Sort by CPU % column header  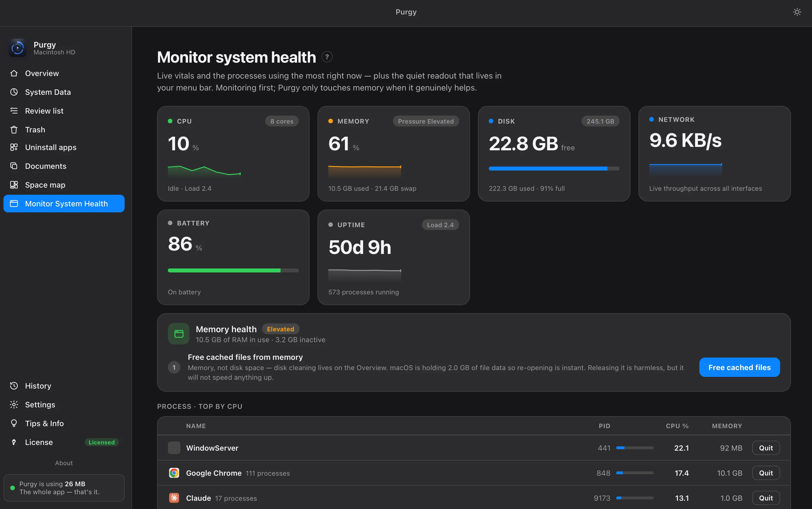click(x=677, y=426)
